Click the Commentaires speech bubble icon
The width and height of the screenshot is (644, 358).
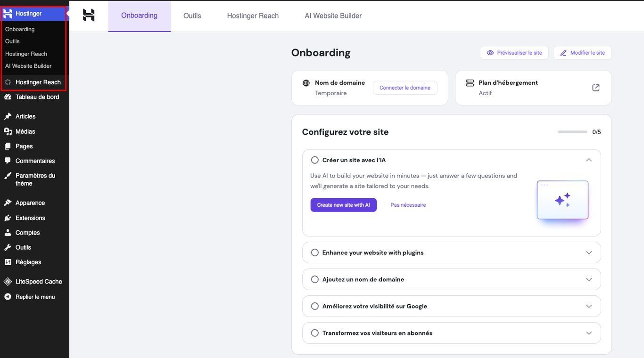pyautogui.click(x=8, y=161)
